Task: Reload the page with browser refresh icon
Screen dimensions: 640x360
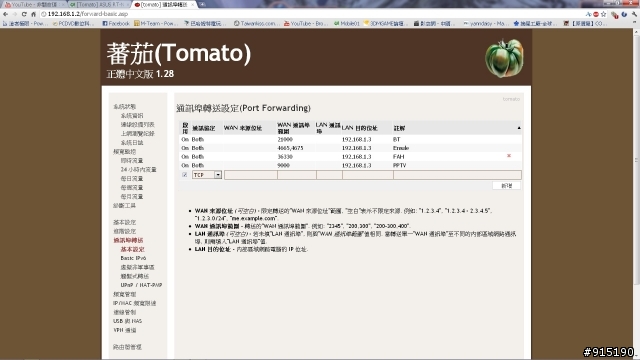Action: [x=24, y=14]
